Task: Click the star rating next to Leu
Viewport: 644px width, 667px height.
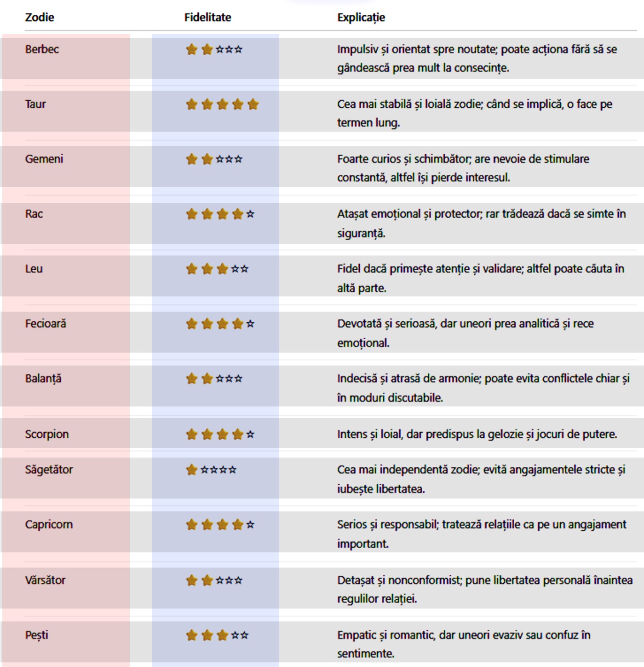Action: click(218, 269)
